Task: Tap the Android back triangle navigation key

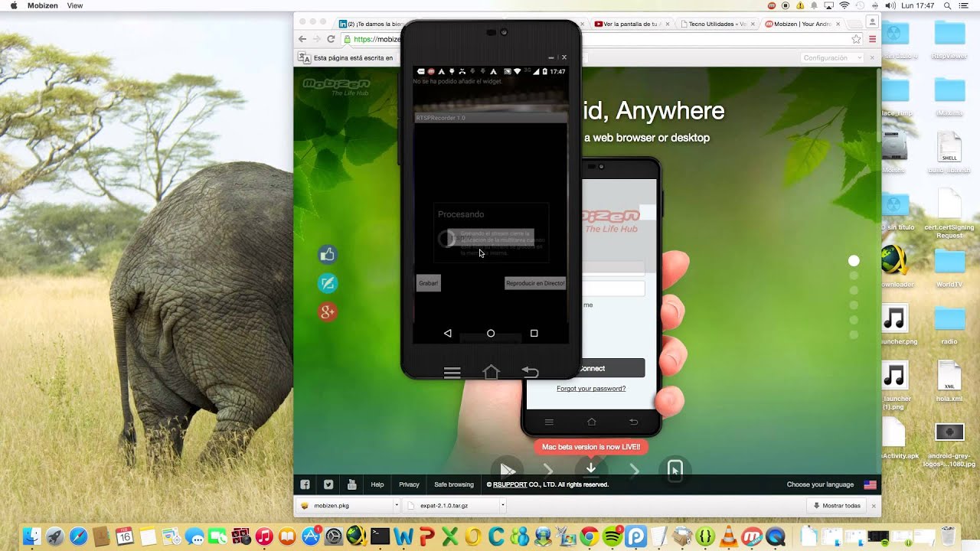Action: point(448,333)
